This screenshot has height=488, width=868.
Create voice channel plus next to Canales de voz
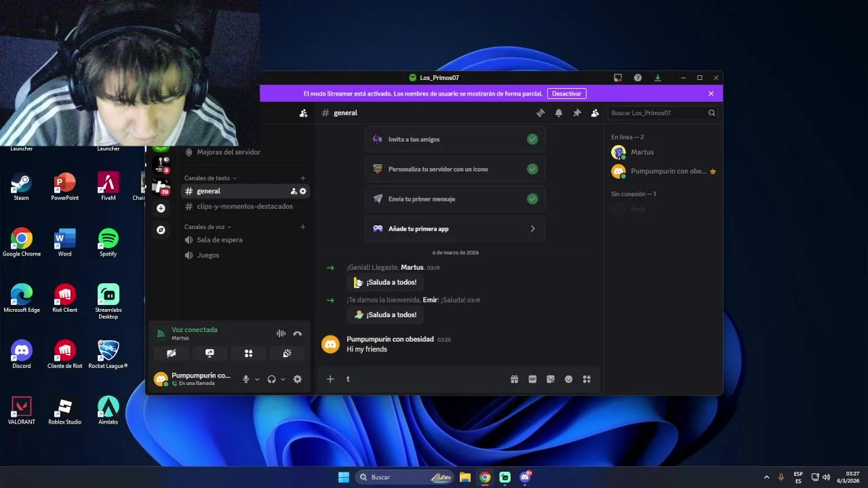(302, 227)
